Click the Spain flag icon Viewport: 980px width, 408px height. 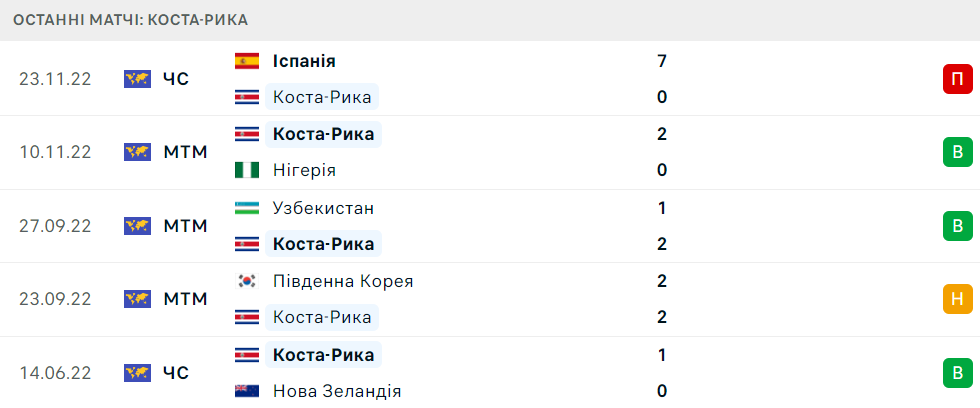pyautogui.click(x=247, y=61)
